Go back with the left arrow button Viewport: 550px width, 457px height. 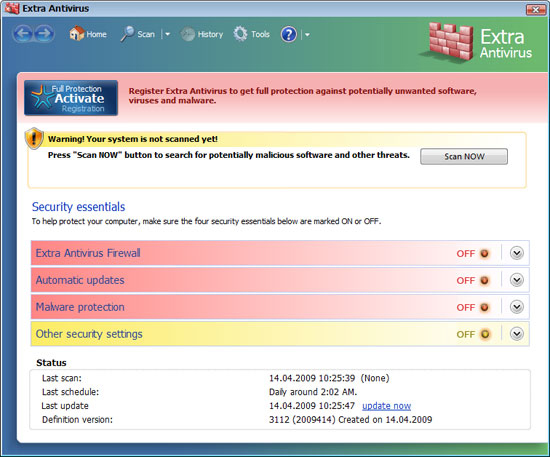coord(23,34)
